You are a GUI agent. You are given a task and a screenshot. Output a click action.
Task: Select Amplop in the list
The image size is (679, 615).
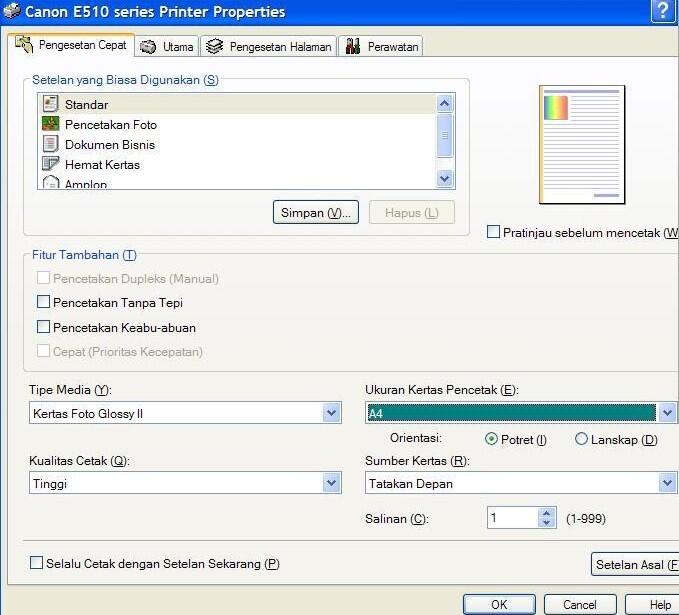coord(237,182)
